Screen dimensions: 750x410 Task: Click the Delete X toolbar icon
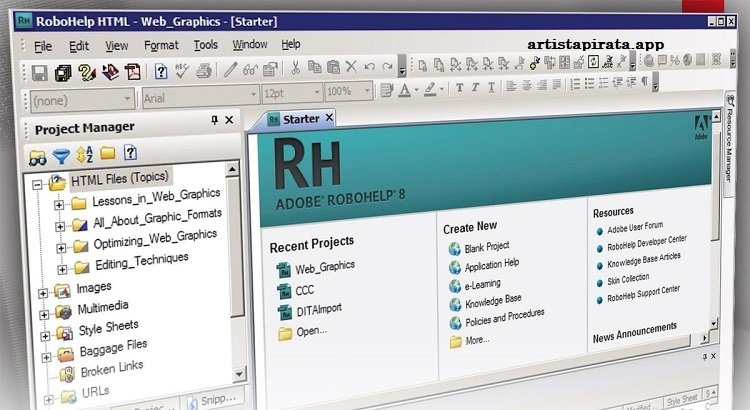point(351,66)
